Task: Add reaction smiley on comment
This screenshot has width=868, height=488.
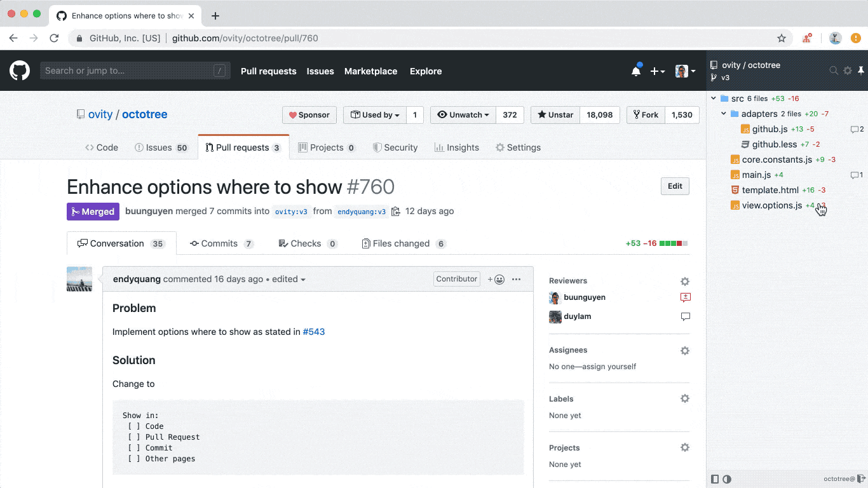Action: click(x=496, y=279)
